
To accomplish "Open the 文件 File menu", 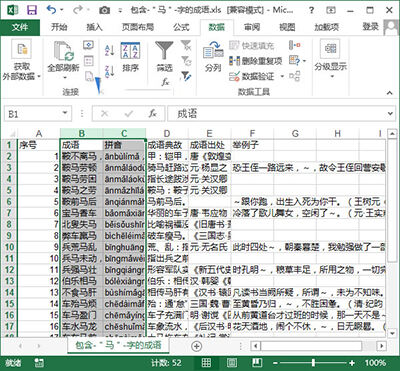I will [x=20, y=27].
